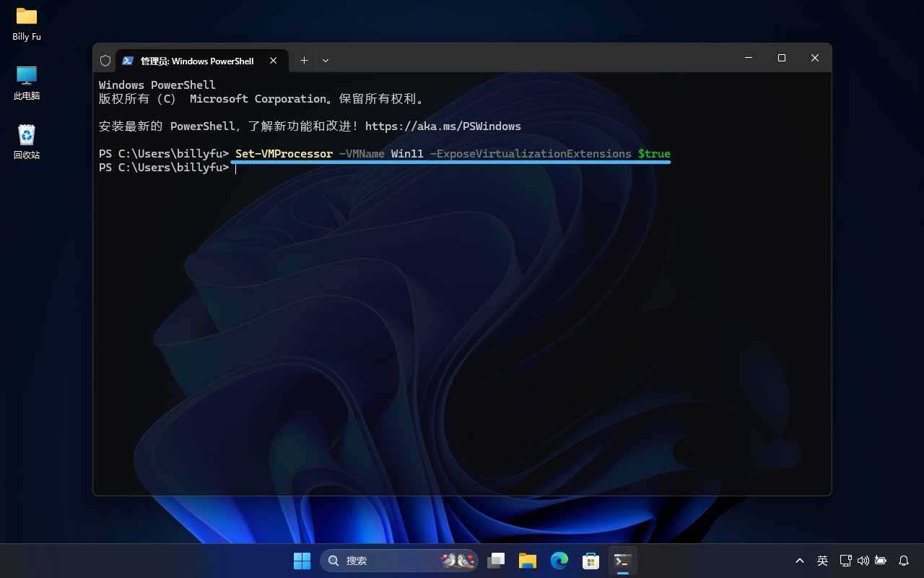The height and width of the screenshot is (578, 924).
Task: Click the -VMName parameter text
Action: pos(362,154)
